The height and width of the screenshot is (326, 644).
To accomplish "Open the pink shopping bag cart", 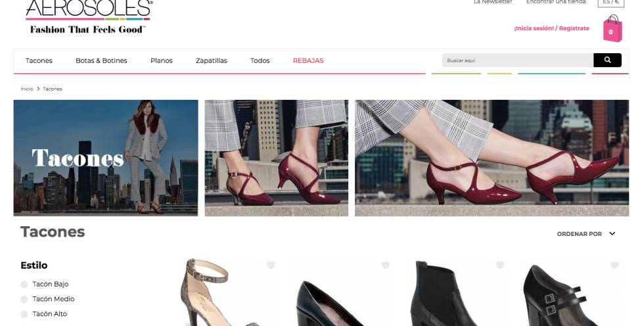I will [x=612, y=29].
